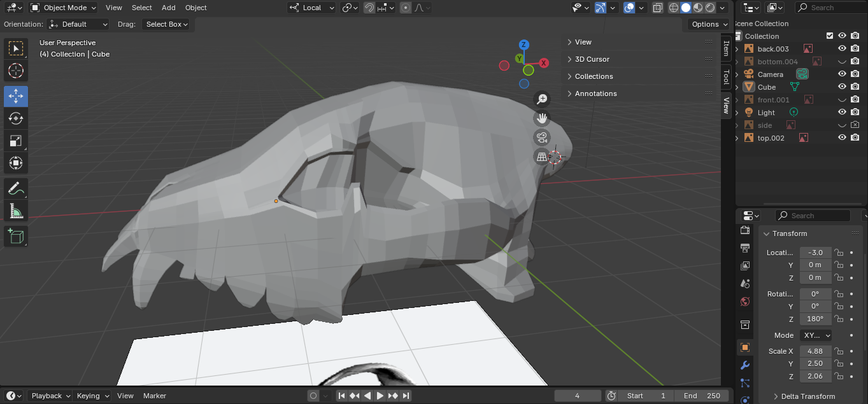This screenshot has height=404, width=868.
Task: Open the Add menu
Action: click(168, 7)
